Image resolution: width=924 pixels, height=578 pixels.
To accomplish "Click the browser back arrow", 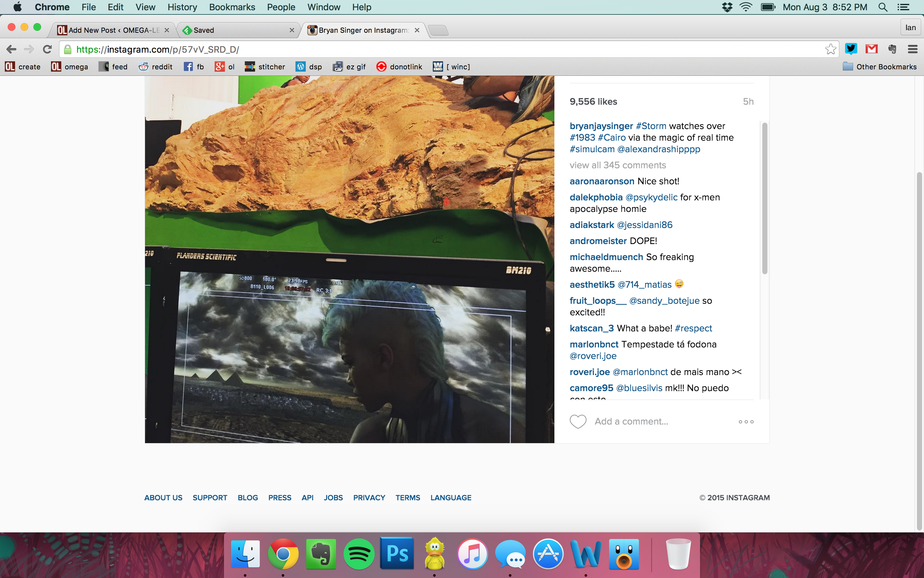I will 12,49.
